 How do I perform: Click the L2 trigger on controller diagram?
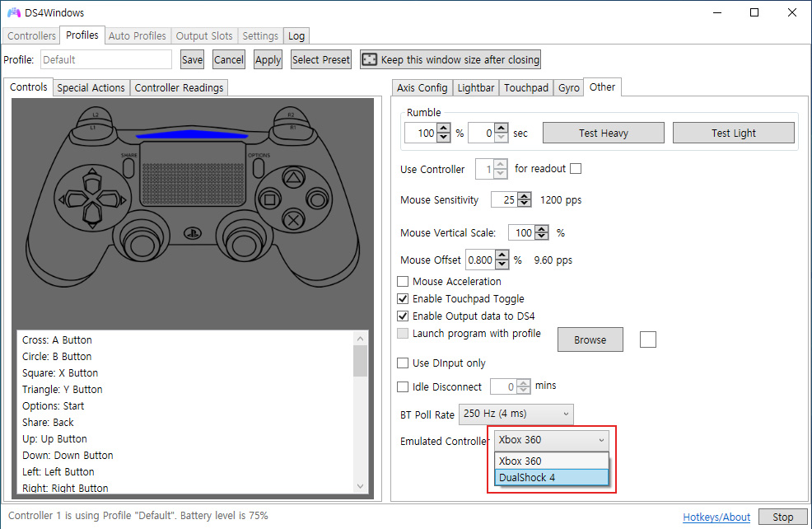(96, 115)
